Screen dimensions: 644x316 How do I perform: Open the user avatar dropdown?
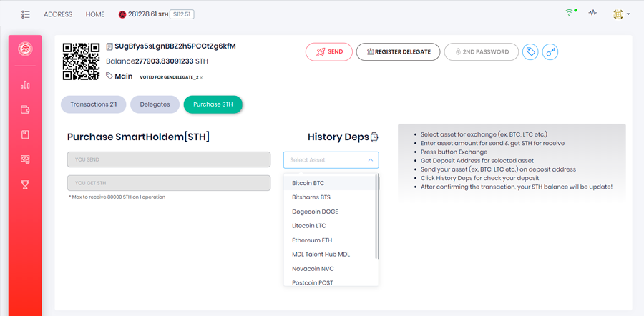tap(620, 14)
